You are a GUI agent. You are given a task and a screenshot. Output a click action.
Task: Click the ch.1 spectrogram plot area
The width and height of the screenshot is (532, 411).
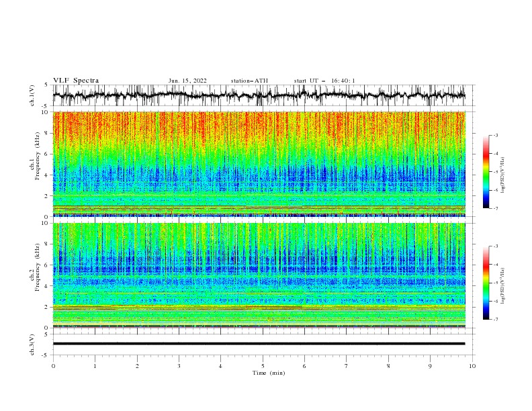click(x=259, y=164)
